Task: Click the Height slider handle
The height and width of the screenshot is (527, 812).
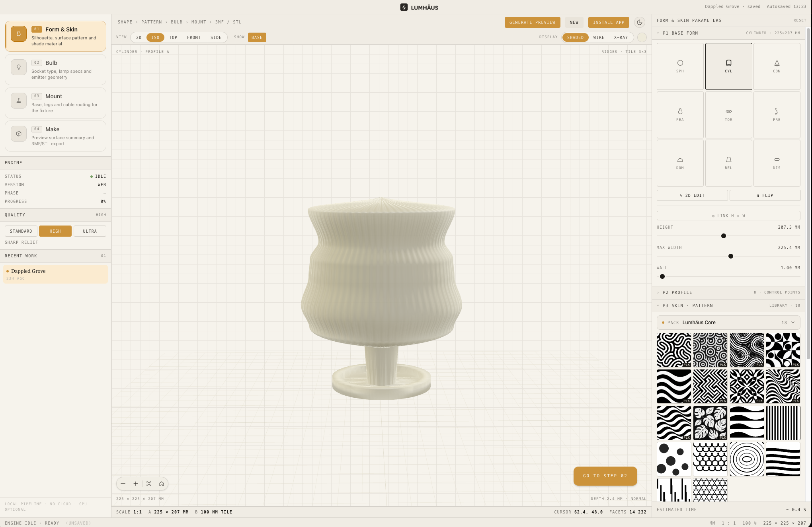Action: [x=724, y=236]
